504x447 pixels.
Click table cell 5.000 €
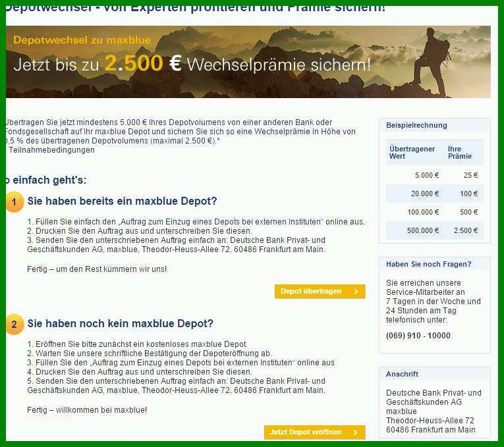(x=427, y=175)
